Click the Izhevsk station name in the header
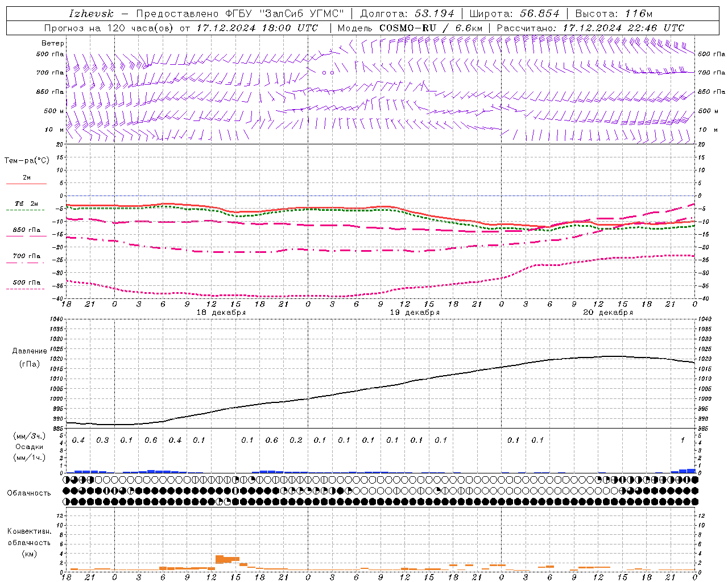This screenshot has width=728, height=582. tap(91, 14)
